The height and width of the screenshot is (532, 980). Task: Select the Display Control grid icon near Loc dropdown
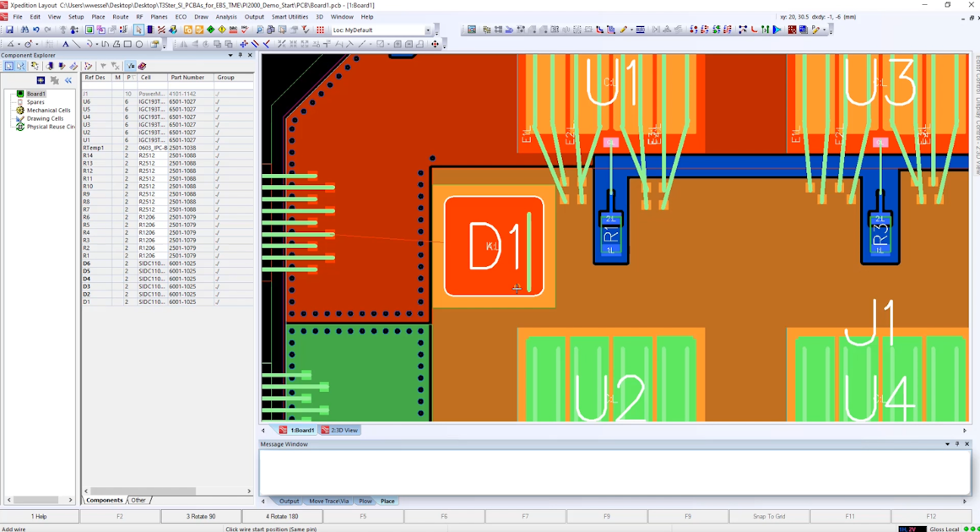pos(320,30)
